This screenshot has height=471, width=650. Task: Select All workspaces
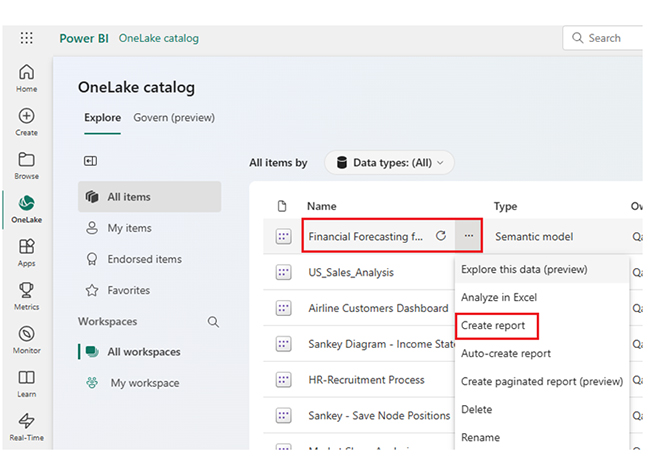pos(149,352)
